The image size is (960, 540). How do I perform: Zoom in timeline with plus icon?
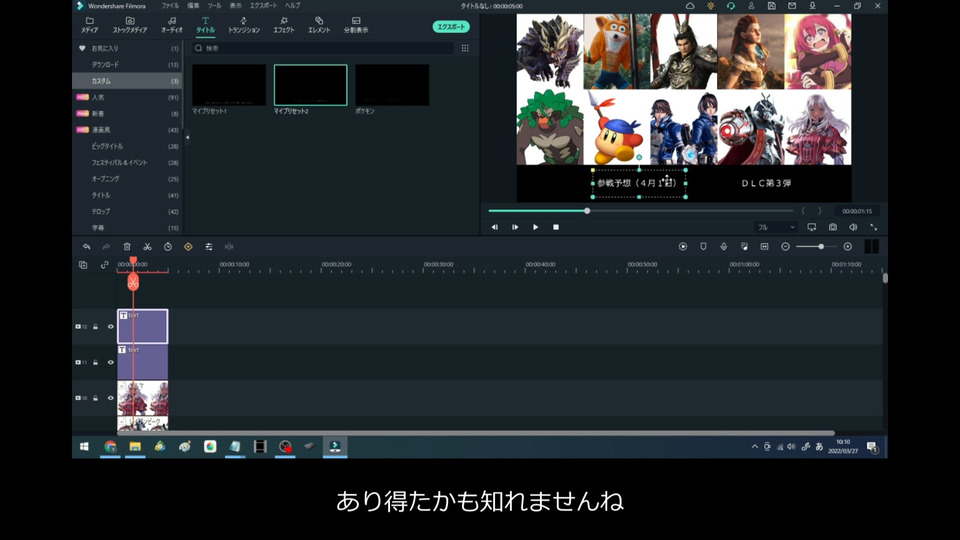coord(848,247)
